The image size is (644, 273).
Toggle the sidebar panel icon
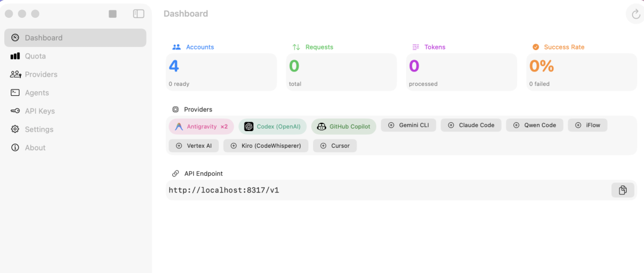tap(139, 14)
